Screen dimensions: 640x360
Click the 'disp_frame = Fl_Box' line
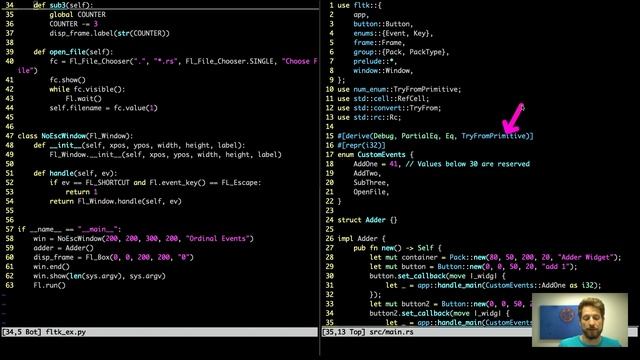click(x=113, y=258)
